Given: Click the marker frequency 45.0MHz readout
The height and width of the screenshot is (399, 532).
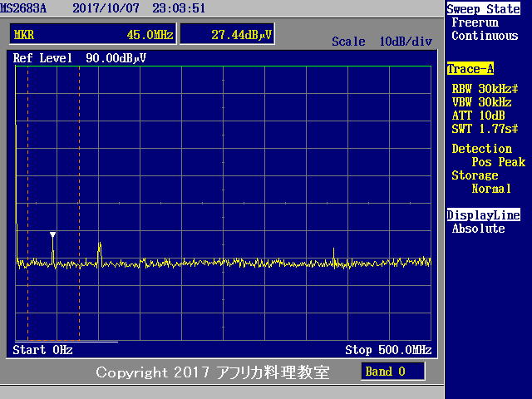Looking at the screenshot, I should coord(150,35).
